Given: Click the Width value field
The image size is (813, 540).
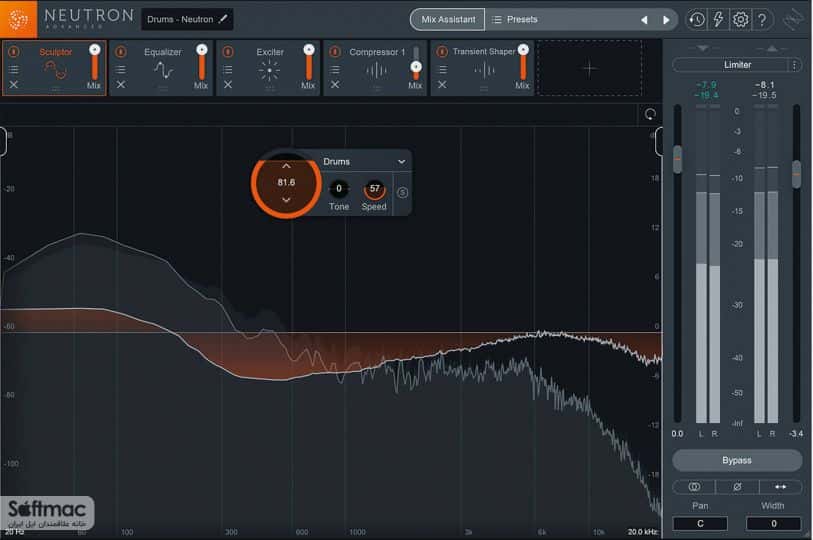Looking at the screenshot, I should (x=773, y=523).
